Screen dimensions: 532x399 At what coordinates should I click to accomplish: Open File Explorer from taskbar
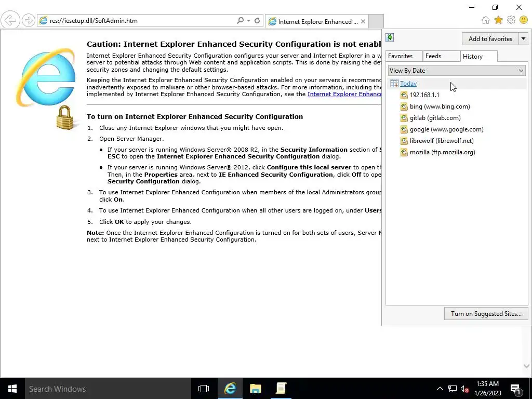point(256,389)
